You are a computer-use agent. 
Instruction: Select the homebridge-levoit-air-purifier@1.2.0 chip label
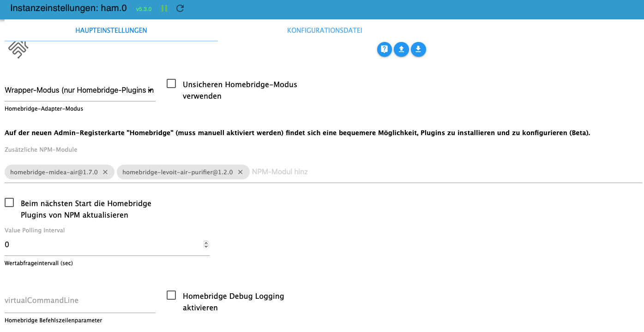click(x=178, y=172)
